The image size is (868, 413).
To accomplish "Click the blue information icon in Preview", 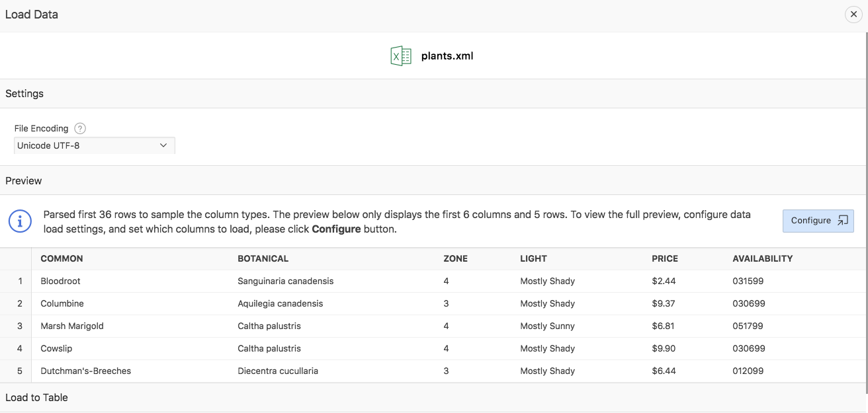I will pos(20,221).
